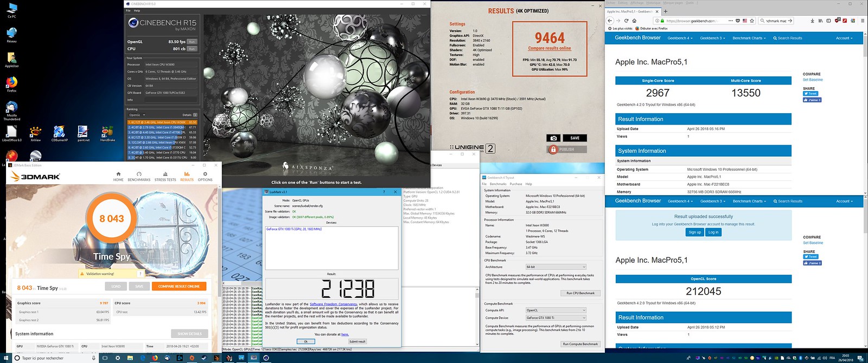This screenshot has width=868, height=363.
Task: Click the LuxMark title bar help question mark
Action: (385, 192)
